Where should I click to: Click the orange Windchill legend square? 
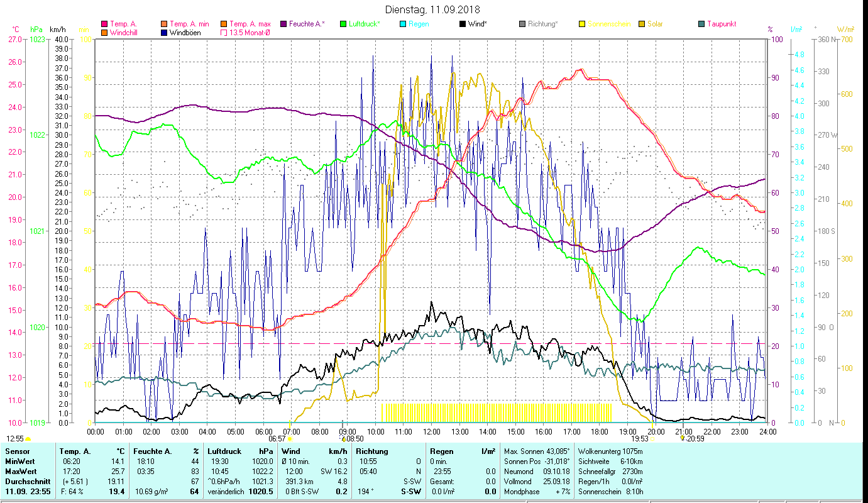(x=104, y=33)
